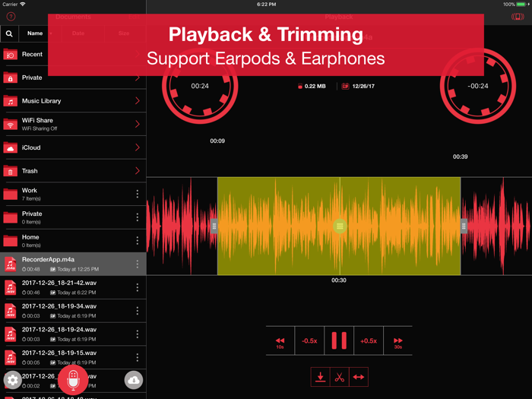Open the Home folder icon
Viewport: 532px width, 399px height.
[10, 241]
